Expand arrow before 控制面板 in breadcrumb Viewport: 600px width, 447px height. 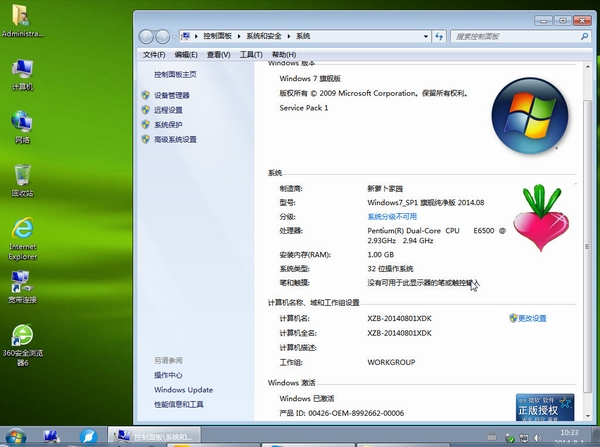[x=196, y=36]
